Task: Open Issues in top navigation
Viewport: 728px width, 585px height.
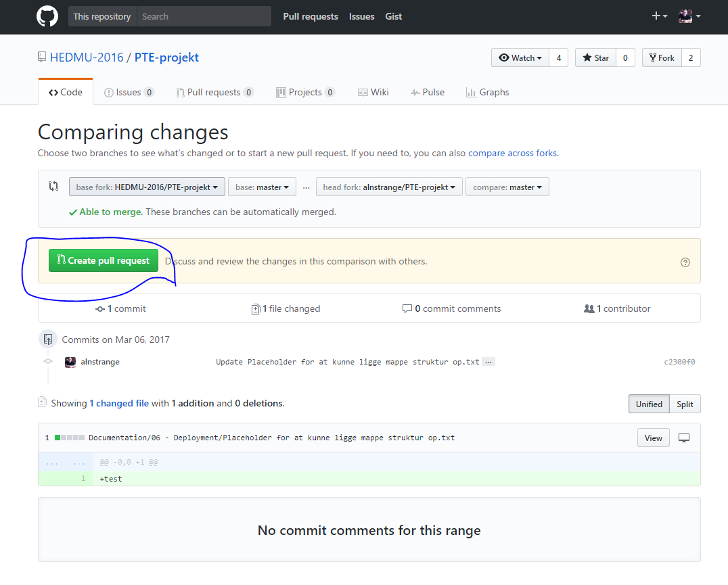Action: [362, 16]
